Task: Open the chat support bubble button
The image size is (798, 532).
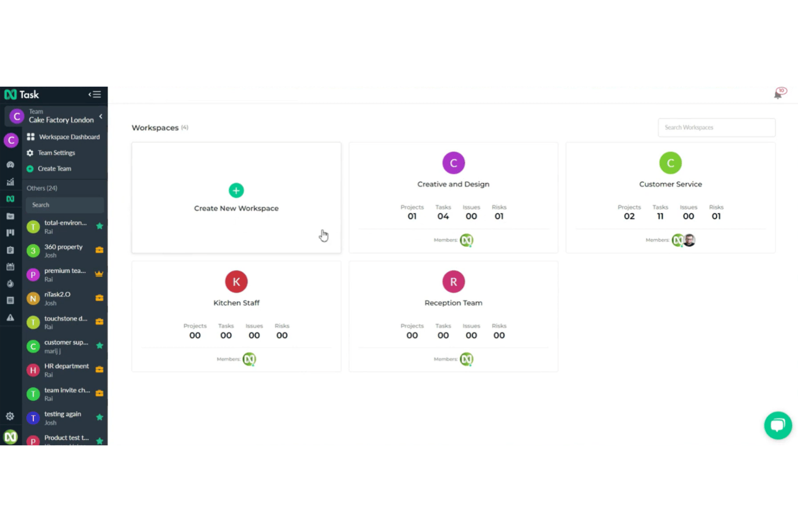Action: point(778,425)
